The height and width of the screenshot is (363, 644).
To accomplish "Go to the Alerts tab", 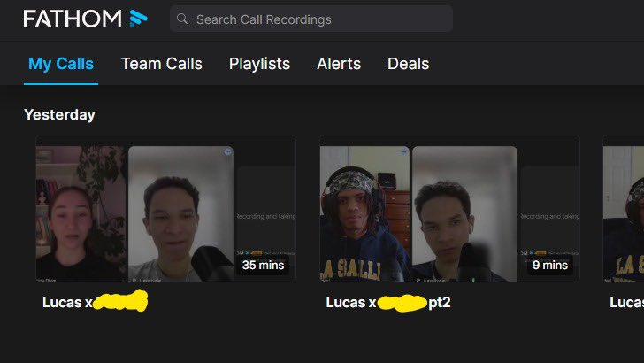I will 339,64.
